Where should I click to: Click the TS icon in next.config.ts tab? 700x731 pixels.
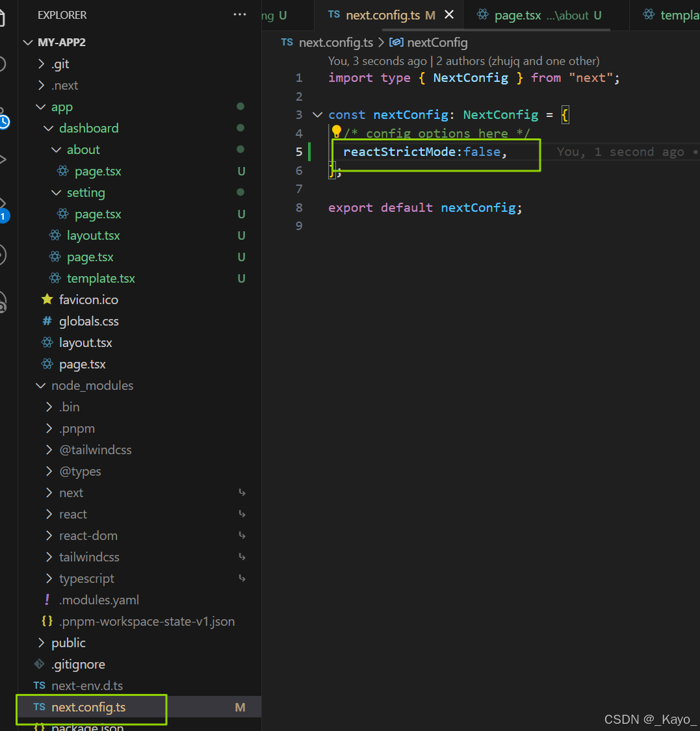pyautogui.click(x=334, y=14)
